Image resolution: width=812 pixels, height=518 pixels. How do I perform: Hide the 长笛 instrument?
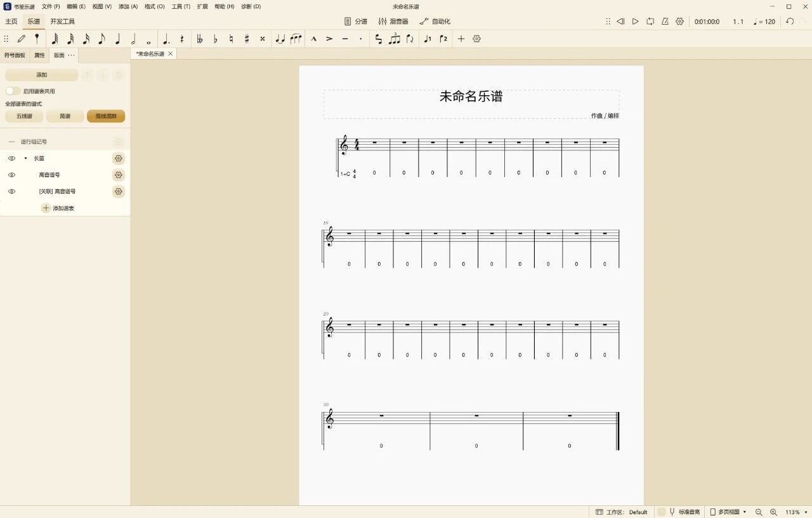(11, 158)
